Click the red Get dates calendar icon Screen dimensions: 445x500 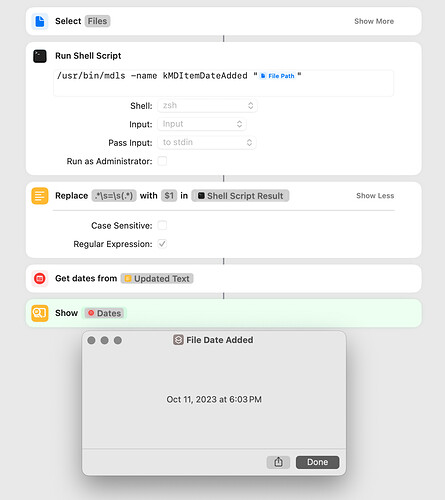(x=40, y=278)
